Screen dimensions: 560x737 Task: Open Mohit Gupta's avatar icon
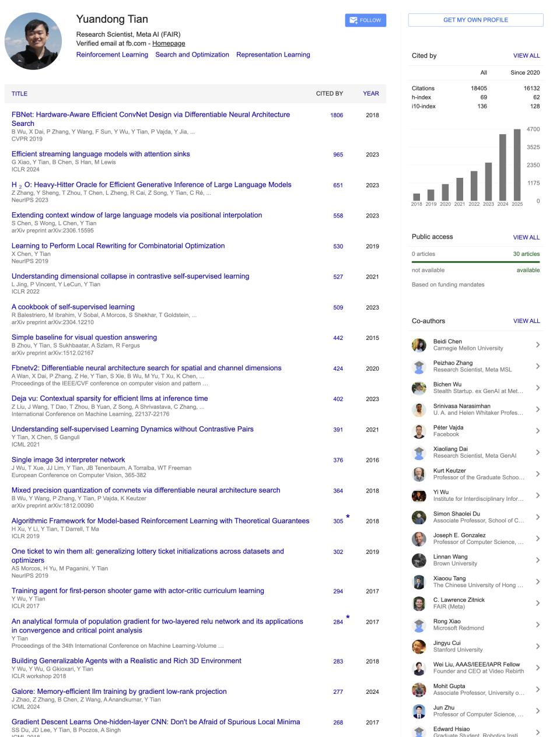point(419,690)
